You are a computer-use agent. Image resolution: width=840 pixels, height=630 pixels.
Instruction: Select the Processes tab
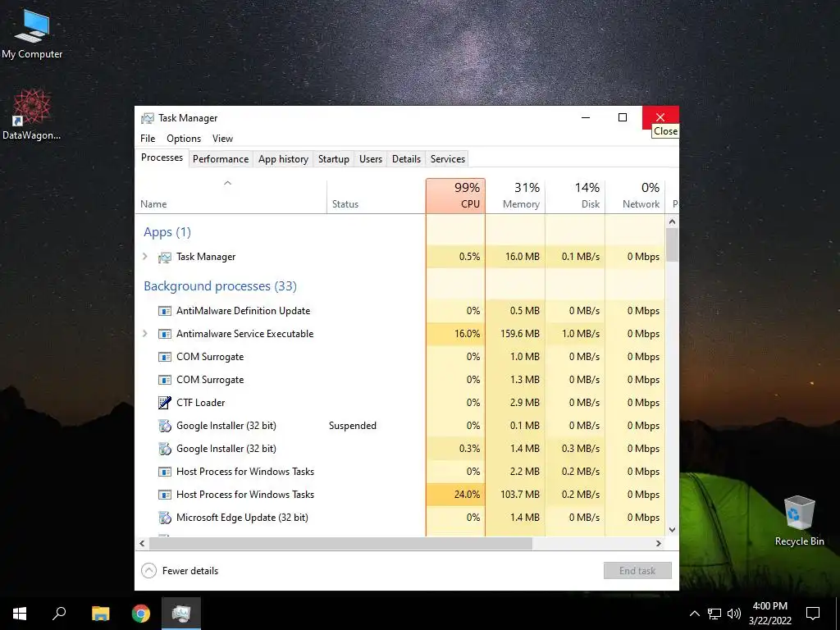[x=162, y=158]
